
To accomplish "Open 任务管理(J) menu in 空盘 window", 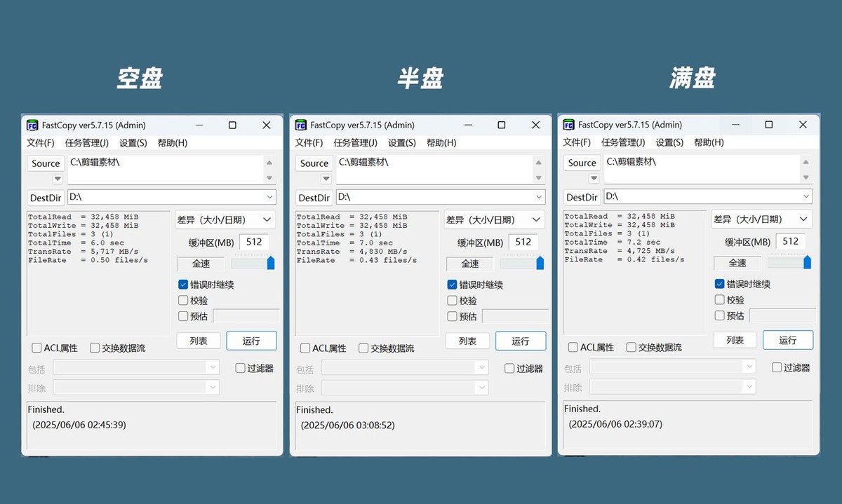I will [x=87, y=143].
